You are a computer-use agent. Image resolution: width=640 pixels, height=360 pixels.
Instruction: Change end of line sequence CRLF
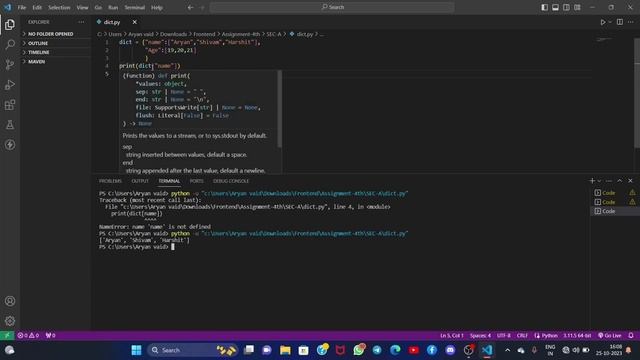click(x=522, y=336)
